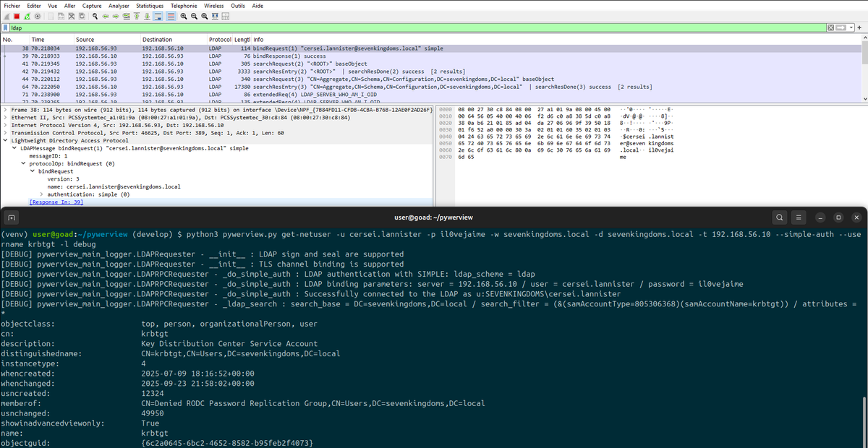This screenshot has width=868, height=448.
Task: Zoom out the packet text
Action: pos(194,16)
